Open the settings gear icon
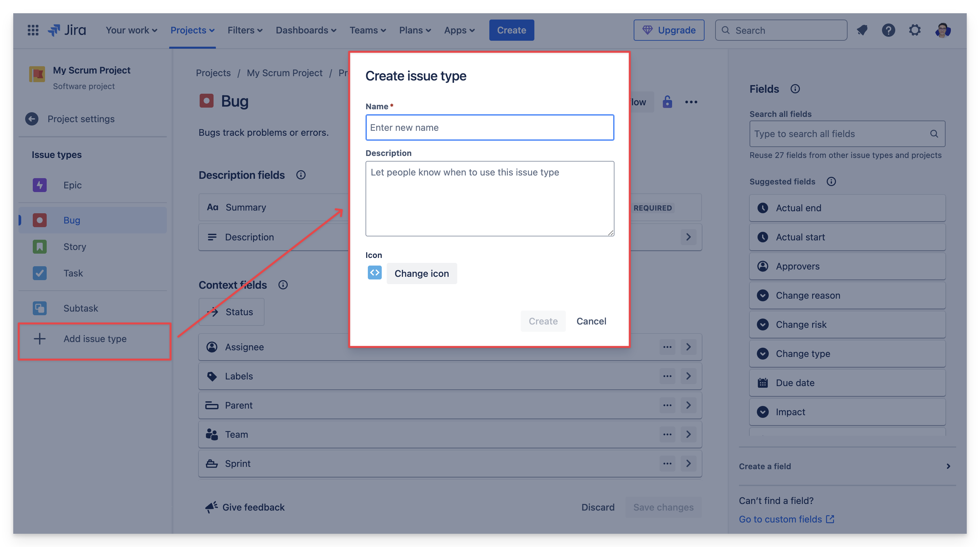The height and width of the screenshot is (547, 980). click(x=915, y=30)
